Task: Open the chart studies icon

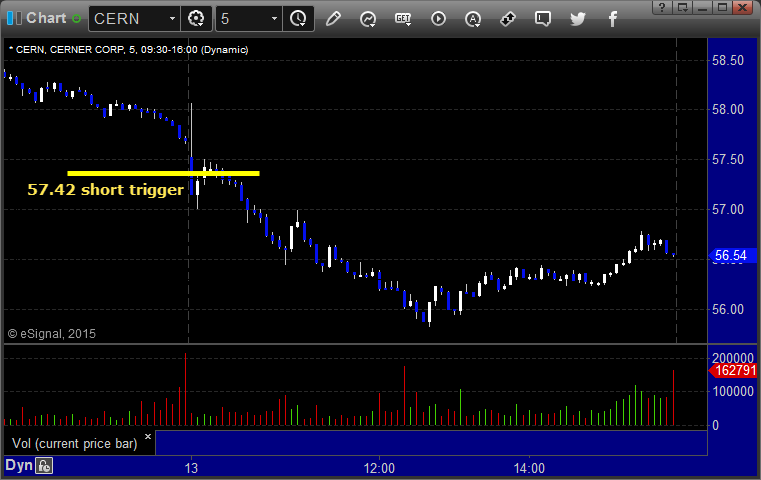Action: [368, 19]
